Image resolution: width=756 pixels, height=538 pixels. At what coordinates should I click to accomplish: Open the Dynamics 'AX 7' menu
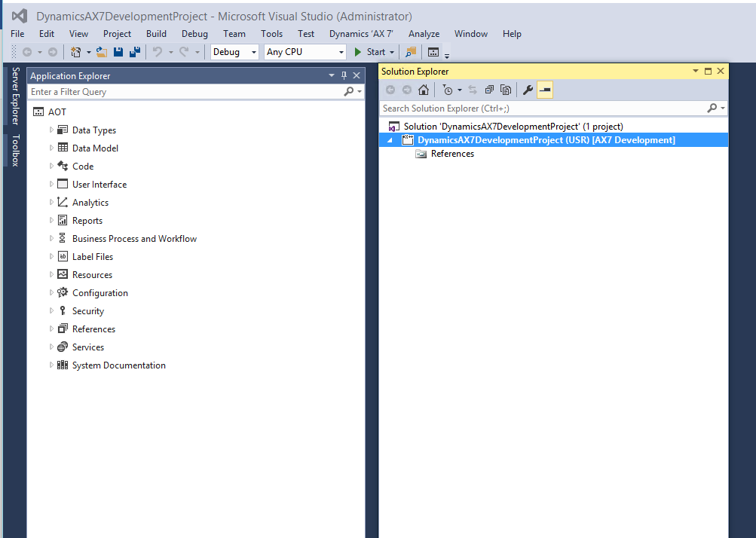(361, 34)
